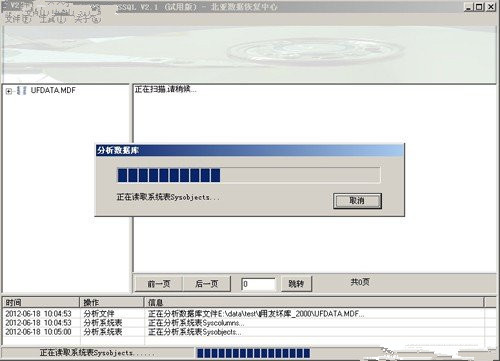This screenshot has height=361, width=500.
Task: Click the 分析数据库 dialog progress bar
Action: click(249, 175)
